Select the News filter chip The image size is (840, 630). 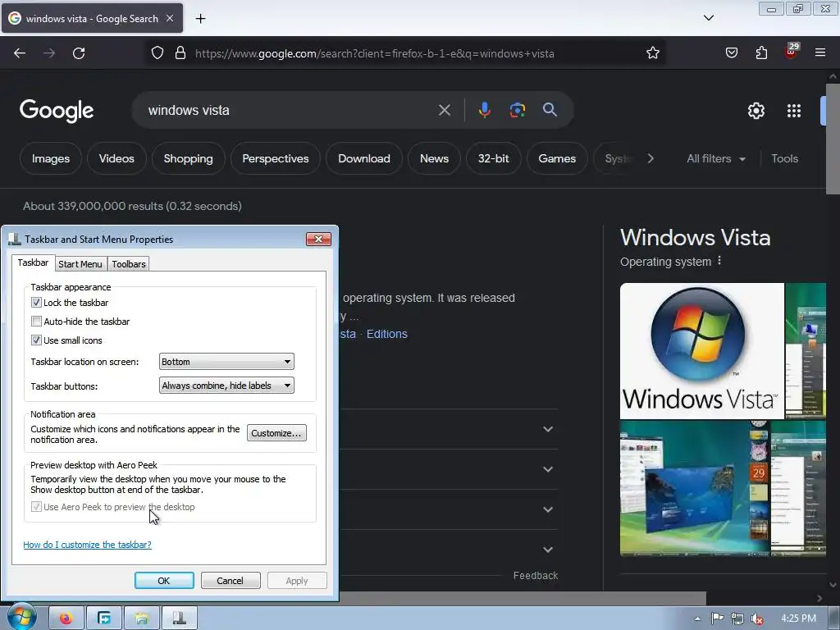point(434,158)
